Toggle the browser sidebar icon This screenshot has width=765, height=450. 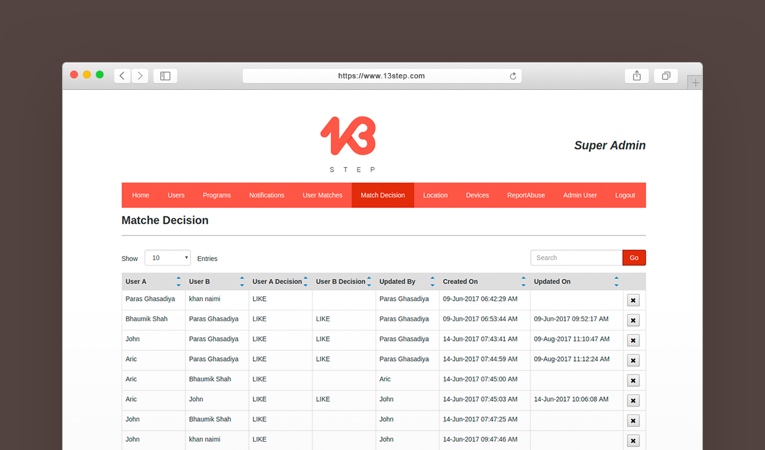pos(166,76)
